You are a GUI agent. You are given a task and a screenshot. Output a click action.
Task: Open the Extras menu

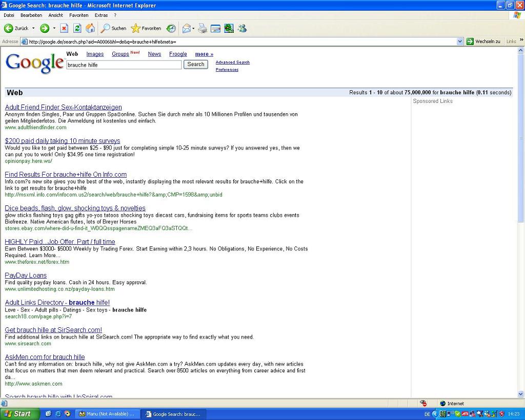pyautogui.click(x=101, y=15)
